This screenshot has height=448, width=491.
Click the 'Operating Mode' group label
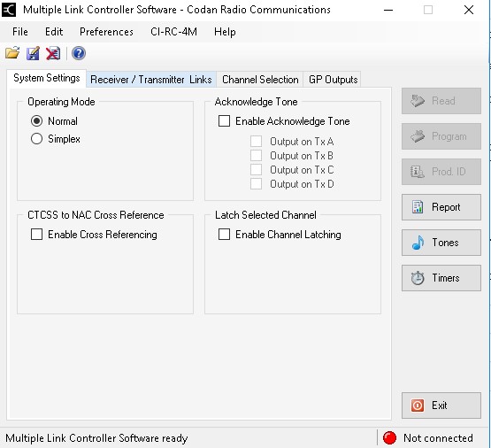tap(61, 102)
